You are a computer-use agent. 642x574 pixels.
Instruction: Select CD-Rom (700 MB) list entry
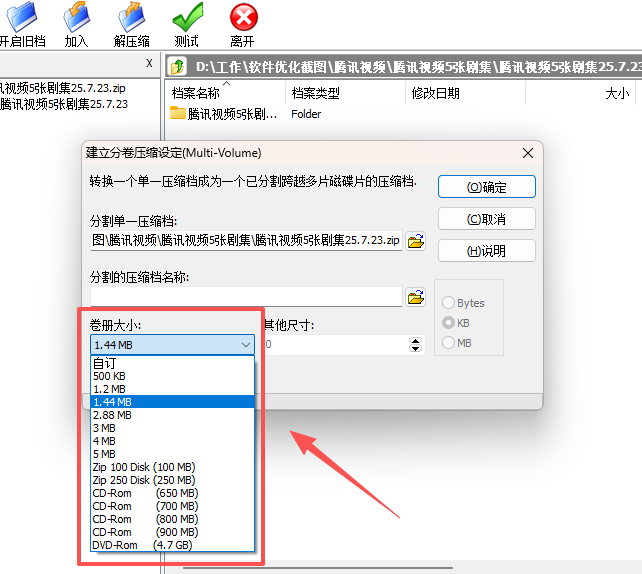click(x=146, y=506)
